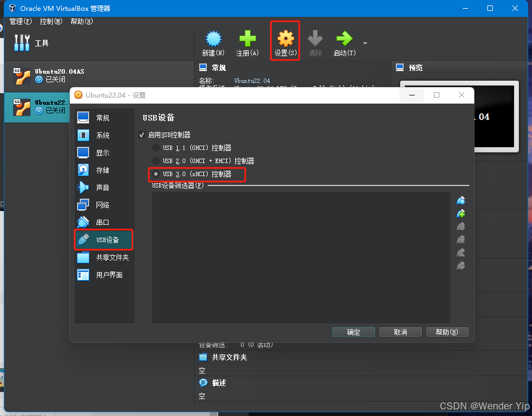Close the Ubuntu22.04 settings dialog
Viewport: 532px width, 416px height.
(x=462, y=95)
